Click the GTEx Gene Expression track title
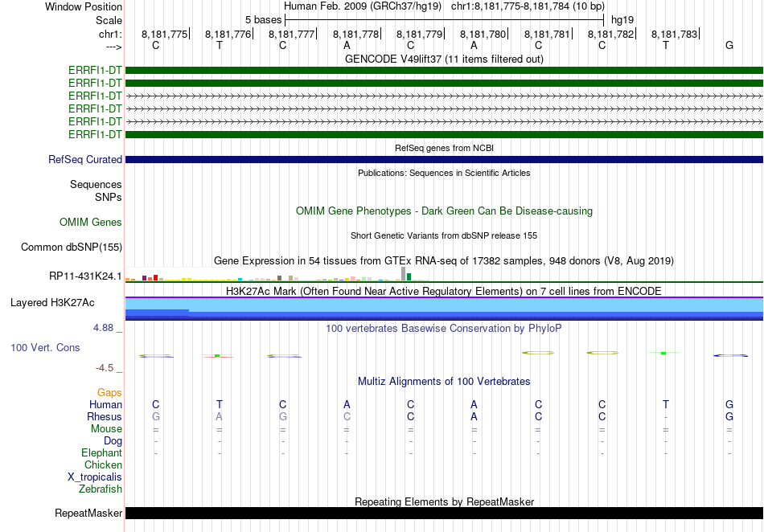Viewport: 764px width, 532px height. (x=444, y=261)
